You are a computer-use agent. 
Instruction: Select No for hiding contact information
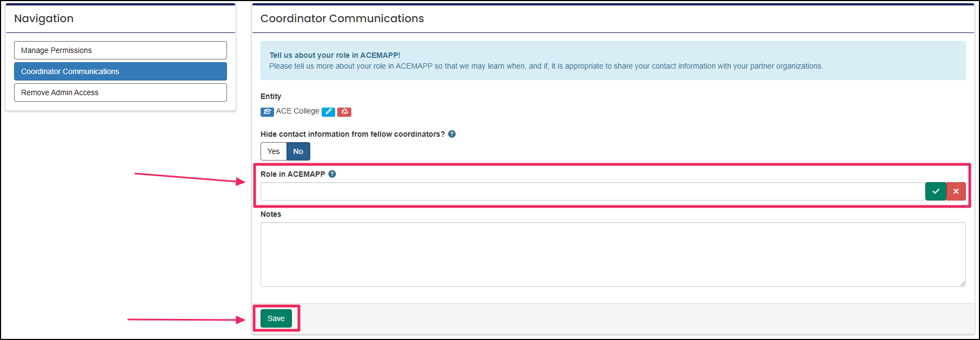coord(298,151)
